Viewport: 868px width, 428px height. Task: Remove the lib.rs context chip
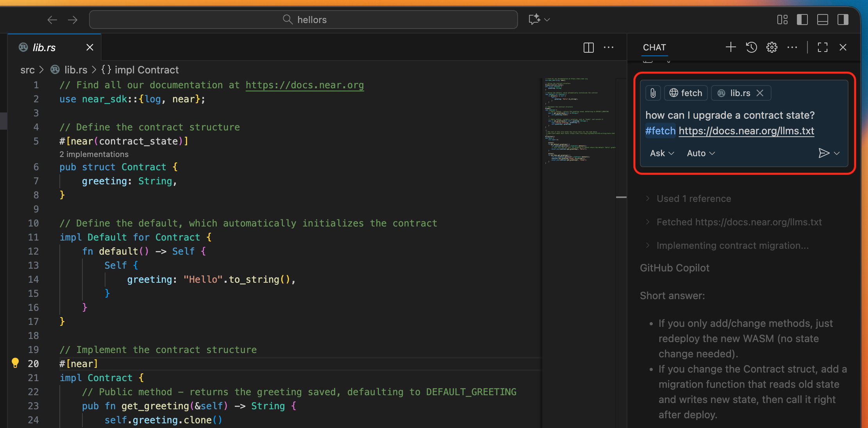click(x=760, y=93)
